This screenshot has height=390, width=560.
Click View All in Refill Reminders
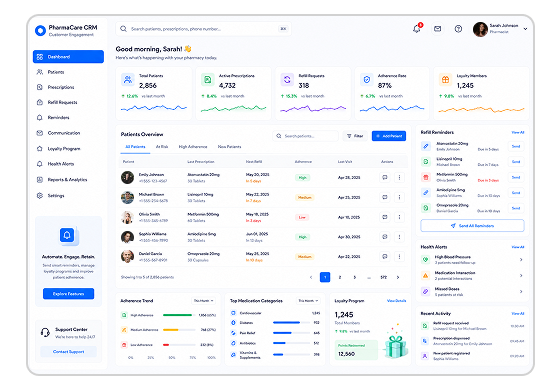[518, 132]
